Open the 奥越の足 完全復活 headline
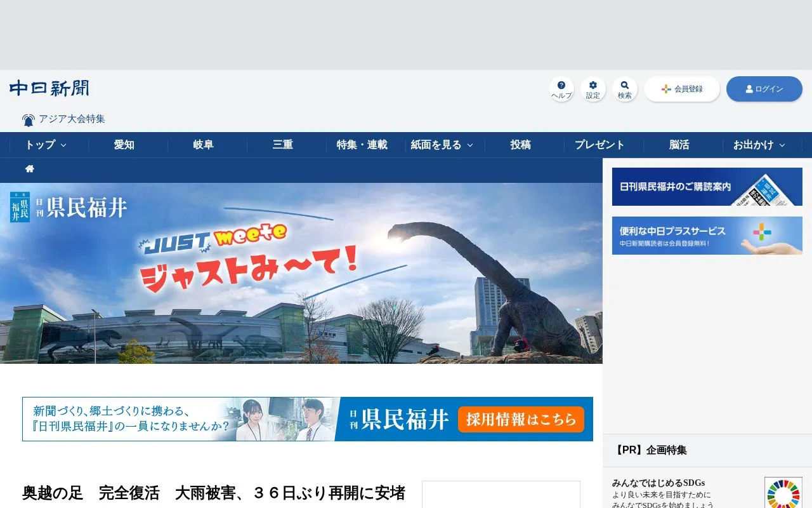The height and width of the screenshot is (508, 812). 214,493
